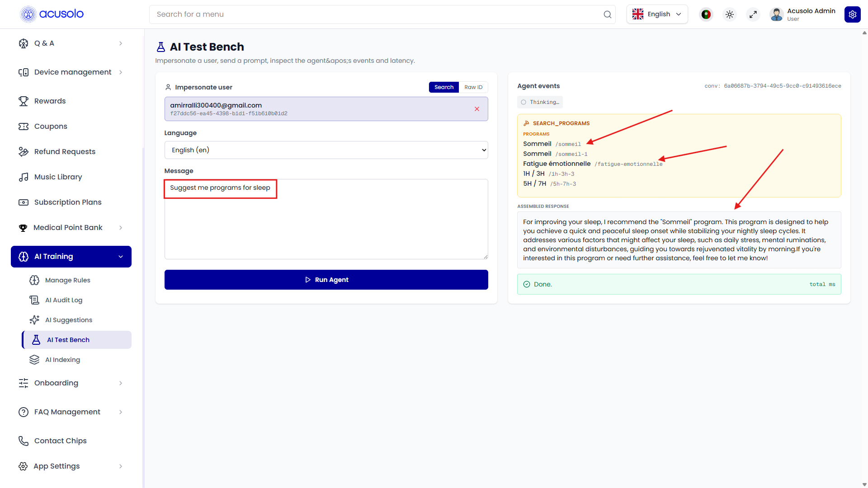Click the Coupons ticket icon

[x=24, y=127]
